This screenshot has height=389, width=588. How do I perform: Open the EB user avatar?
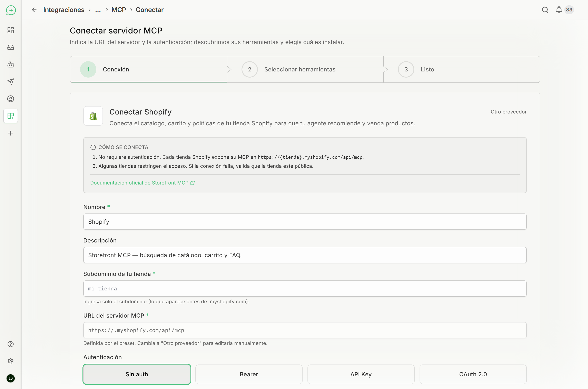(11, 378)
